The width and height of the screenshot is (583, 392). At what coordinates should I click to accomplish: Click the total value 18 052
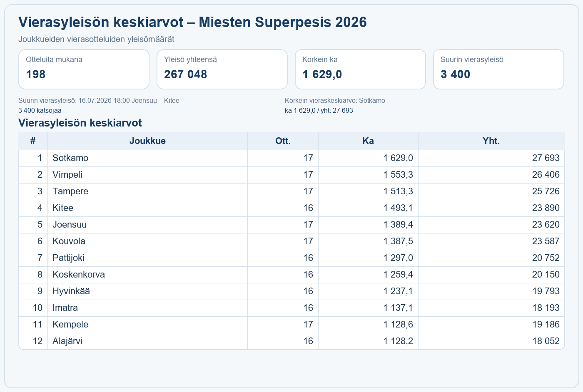[x=546, y=341]
